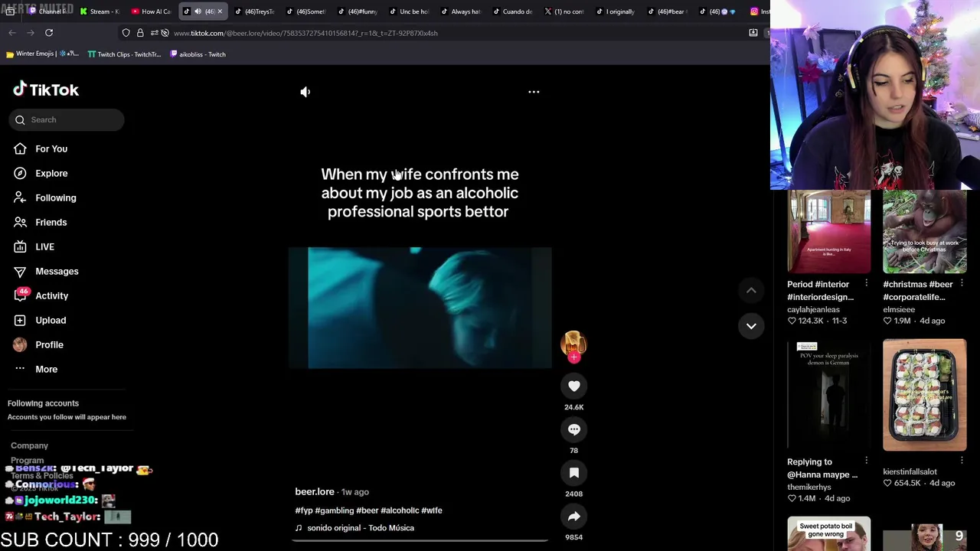Go to previous video with up chevron
Viewport: 980px width, 551px height.
(751, 290)
